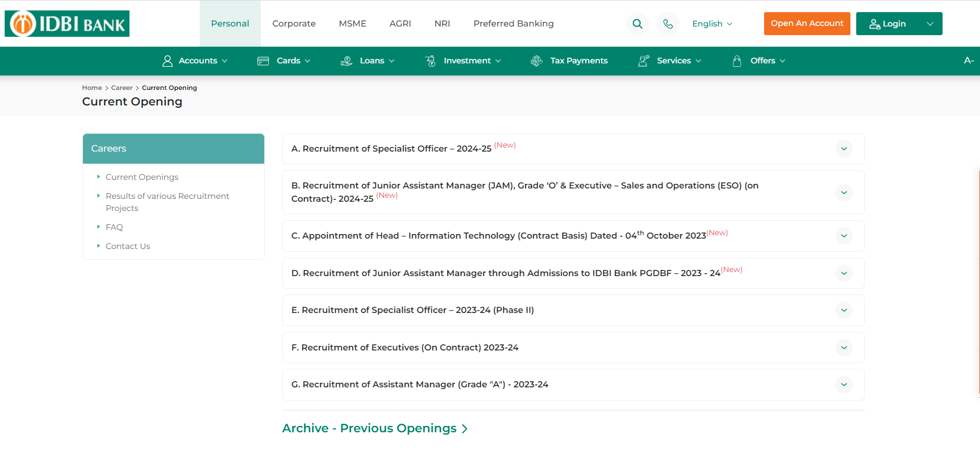
Task: Click the Accounts person icon
Action: click(x=168, y=61)
